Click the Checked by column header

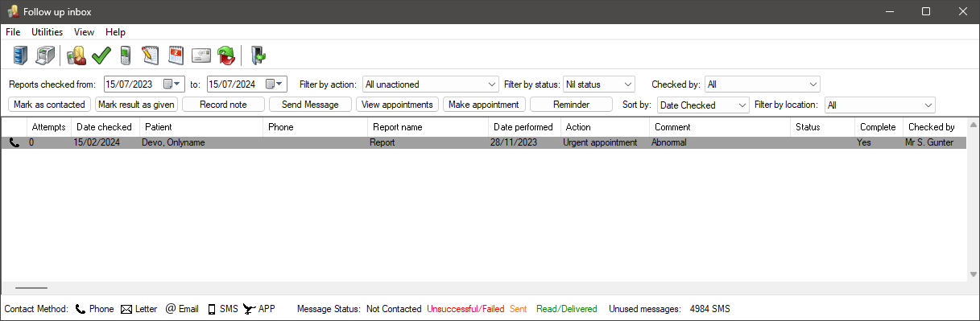click(934, 127)
